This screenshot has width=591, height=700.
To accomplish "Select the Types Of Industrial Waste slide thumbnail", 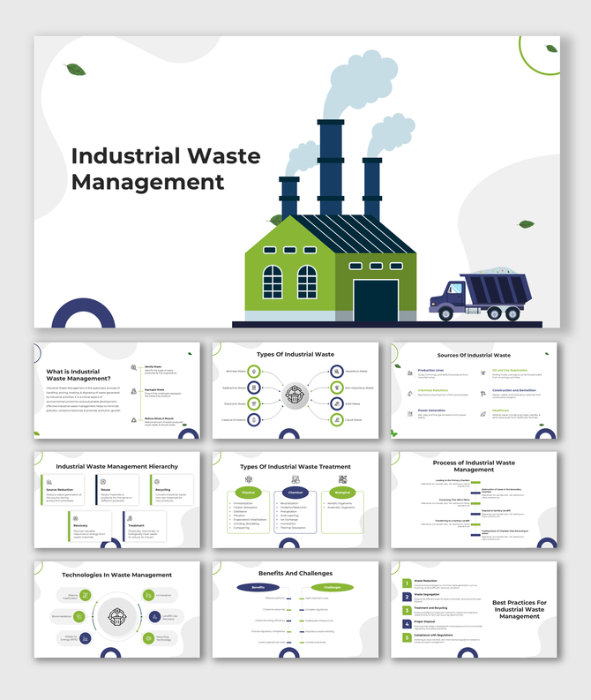I will [295, 391].
